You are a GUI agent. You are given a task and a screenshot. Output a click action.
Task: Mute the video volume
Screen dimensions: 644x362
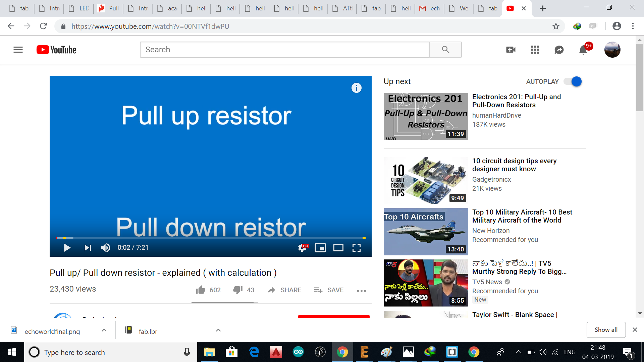[105, 248]
